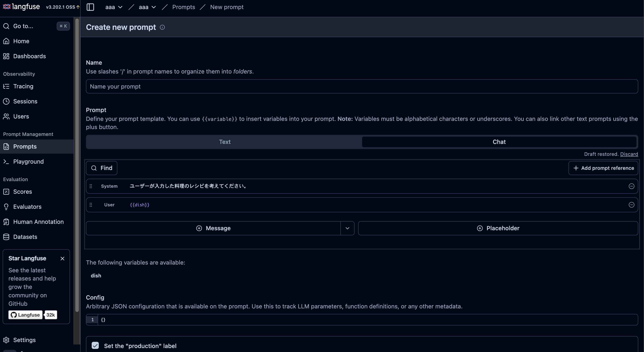644x352 pixels.
Task: Discard the restored draft
Action: point(629,154)
